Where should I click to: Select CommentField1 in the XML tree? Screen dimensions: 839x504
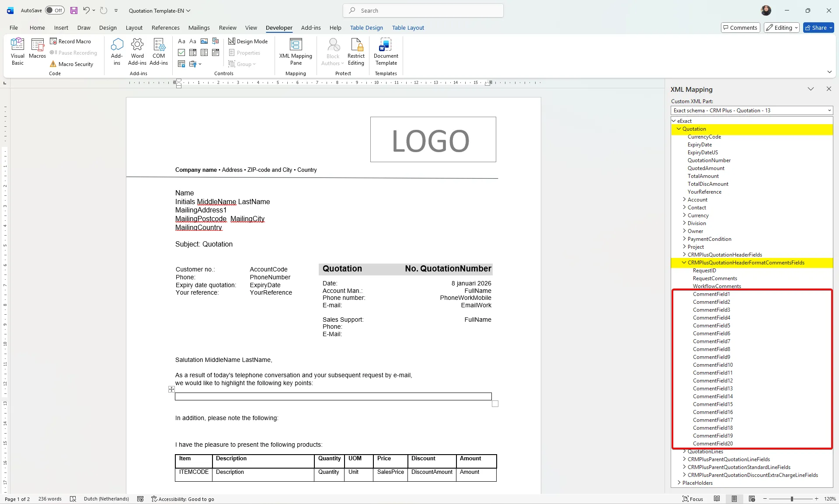711,294
